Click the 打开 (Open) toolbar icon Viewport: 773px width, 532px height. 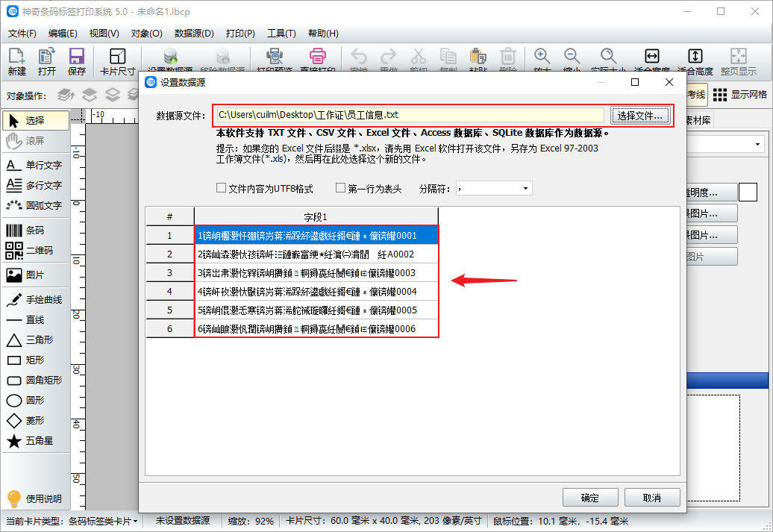47,61
